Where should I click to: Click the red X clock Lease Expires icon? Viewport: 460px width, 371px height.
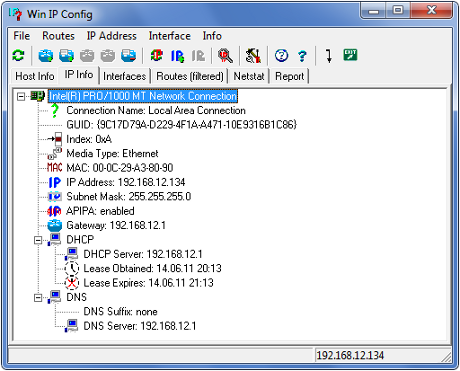(x=72, y=283)
